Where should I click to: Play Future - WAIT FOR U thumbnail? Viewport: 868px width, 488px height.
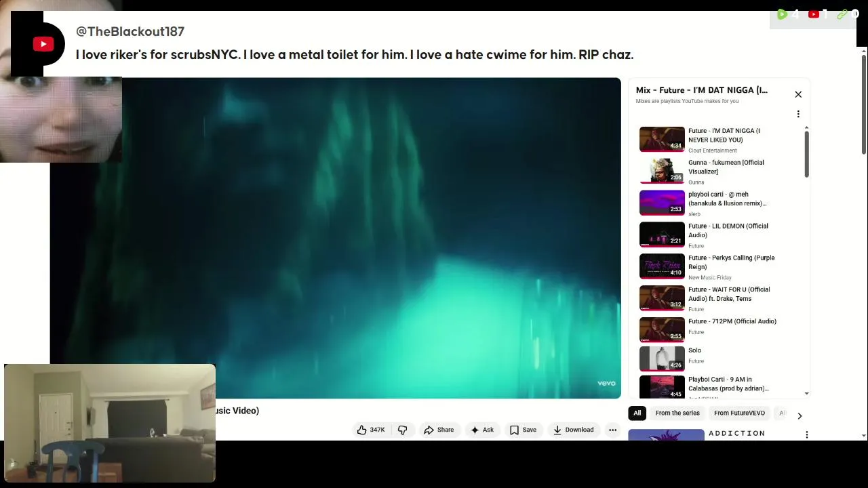(662, 298)
